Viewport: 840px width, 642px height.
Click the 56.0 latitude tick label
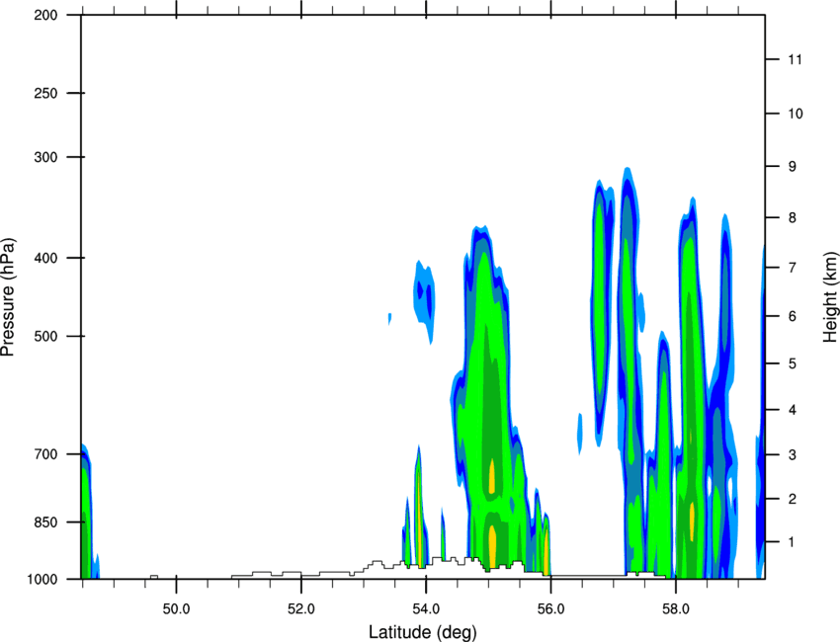[x=550, y=609]
